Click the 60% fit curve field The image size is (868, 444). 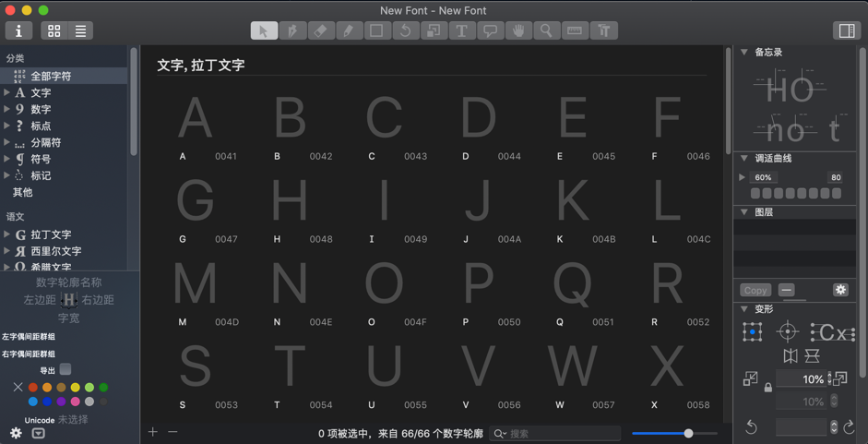764,177
